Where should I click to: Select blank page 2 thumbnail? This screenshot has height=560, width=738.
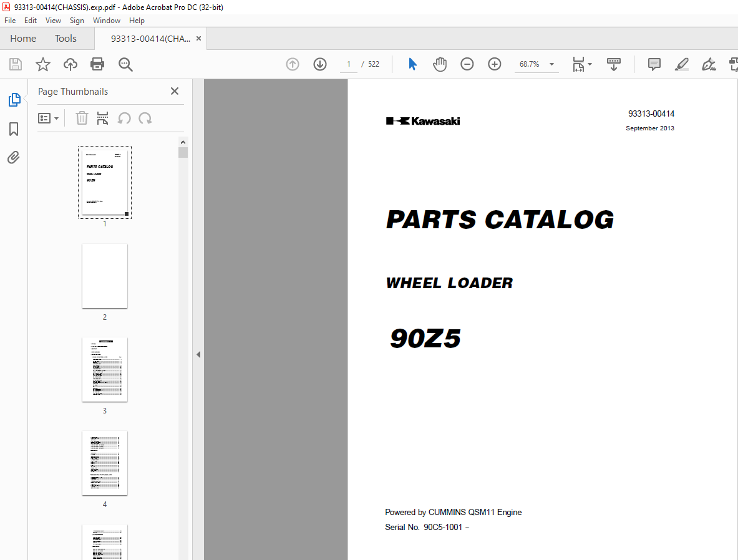point(104,276)
